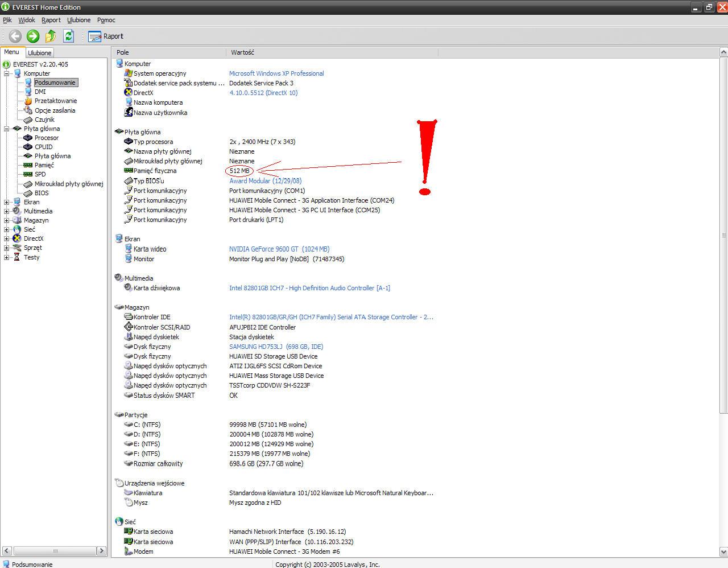Viewport: 728px width, 568px height.
Task: Open the SPD tree item
Action: (x=40, y=174)
